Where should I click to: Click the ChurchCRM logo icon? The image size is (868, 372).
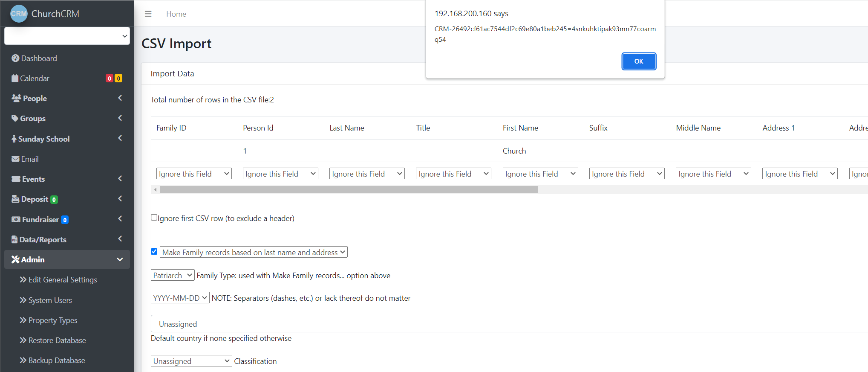click(x=19, y=14)
